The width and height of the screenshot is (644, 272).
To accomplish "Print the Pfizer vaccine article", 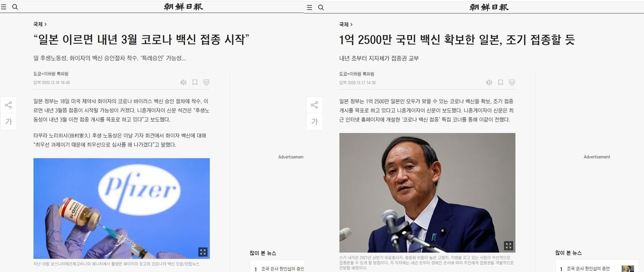I will click(206, 82).
